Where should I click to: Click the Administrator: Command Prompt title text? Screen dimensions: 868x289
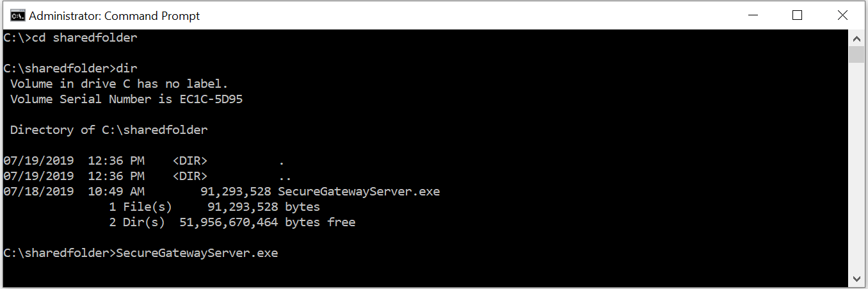[115, 16]
